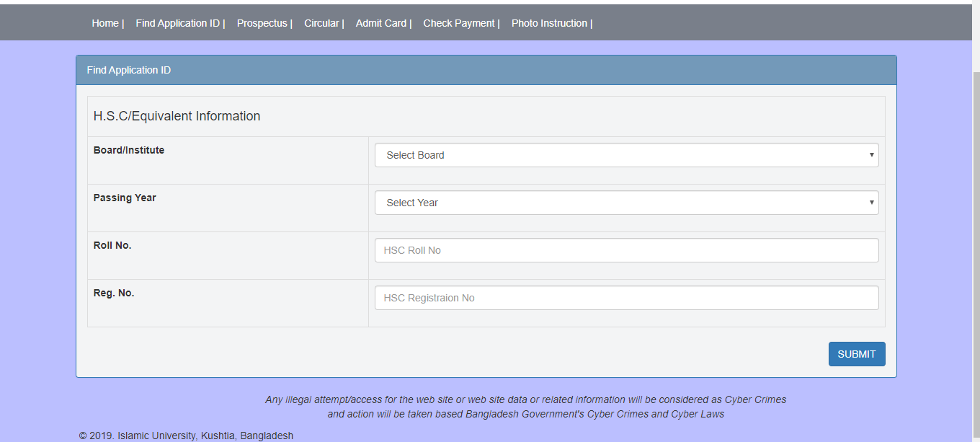This screenshot has width=980, height=442.
Task: Click the Passing Year label
Action: pos(125,198)
